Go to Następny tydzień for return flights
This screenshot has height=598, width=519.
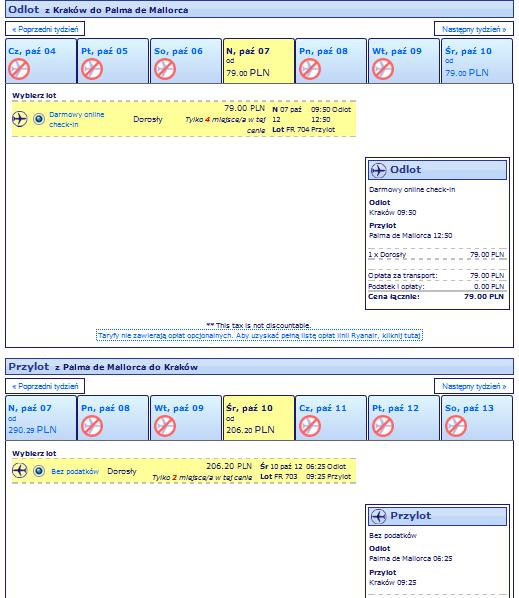[474, 386]
